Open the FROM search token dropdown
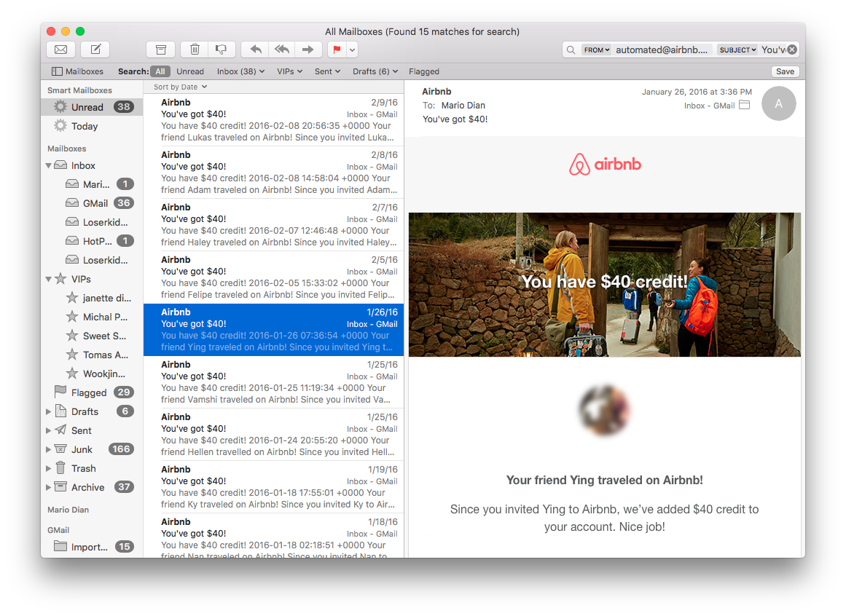The image size is (846, 616). pyautogui.click(x=596, y=50)
